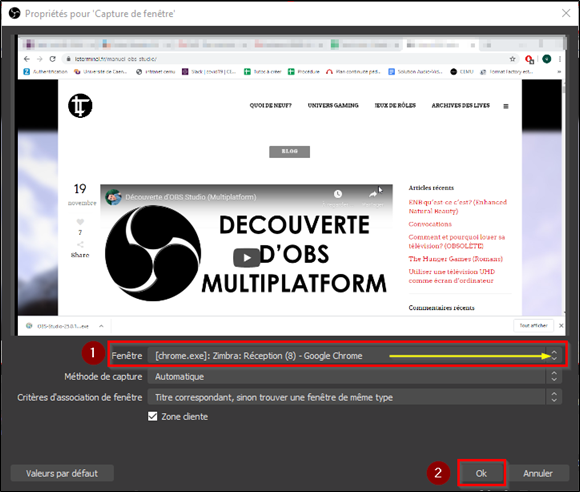Open the Convocations article link
The width and height of the screenshot is (580, 492).
point(430,224)
